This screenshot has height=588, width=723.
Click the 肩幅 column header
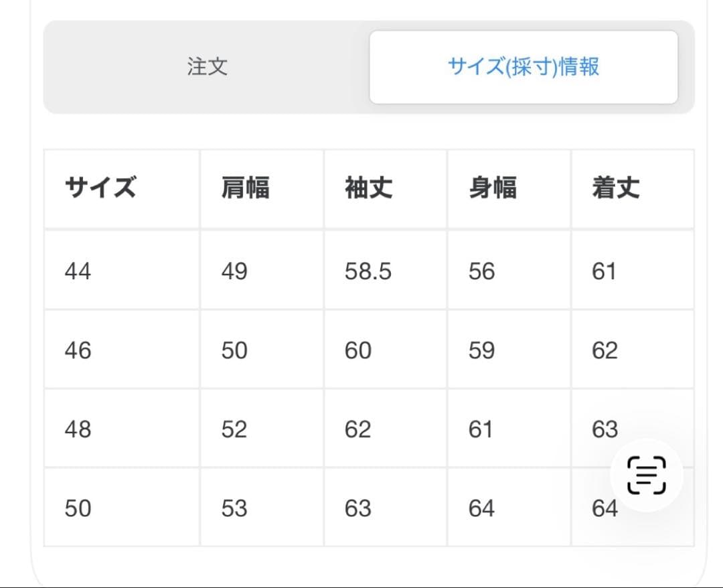click(x=246, y=188)
